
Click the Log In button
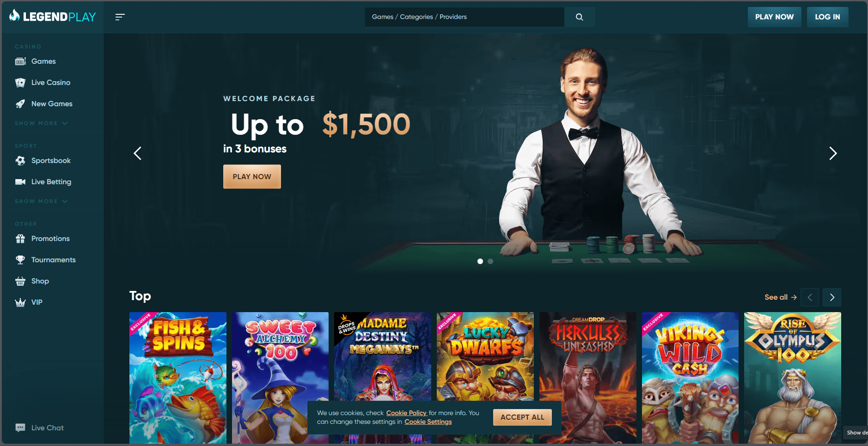[x=827, y=17]
